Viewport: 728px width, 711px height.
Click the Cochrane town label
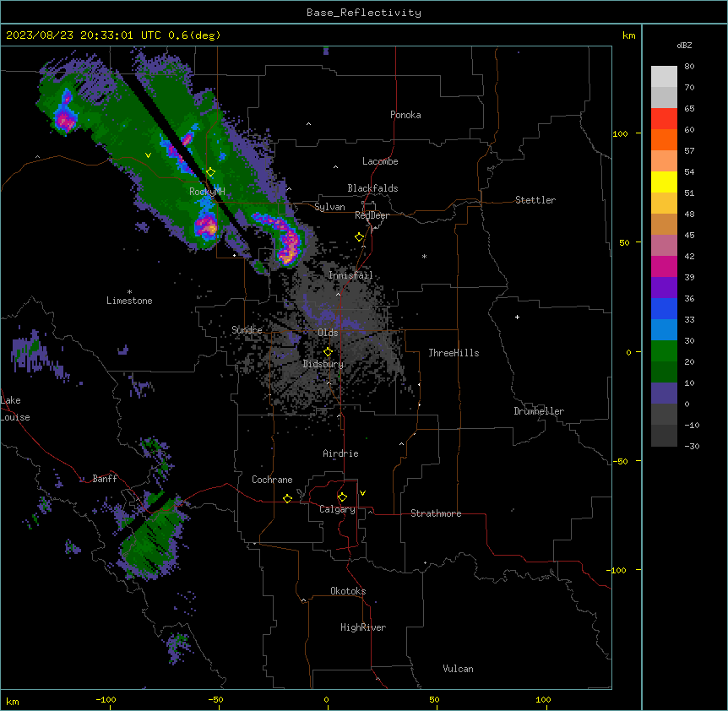(x=272, y=480)
